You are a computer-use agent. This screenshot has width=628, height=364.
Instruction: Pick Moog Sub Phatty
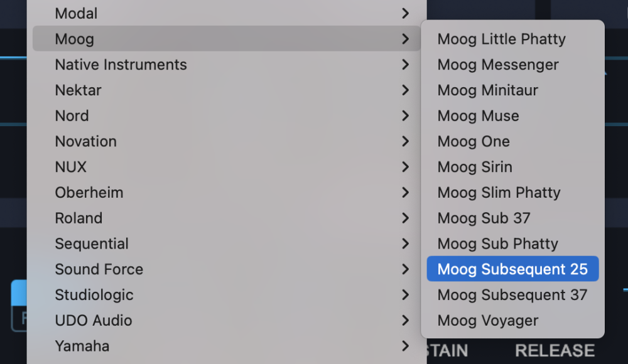pyautogui.click(x=497, y=244)
